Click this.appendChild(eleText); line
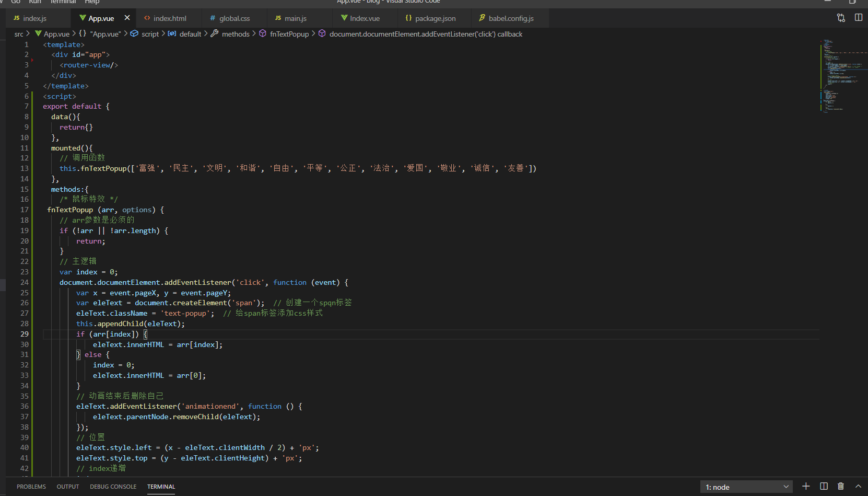868x496 pixels. 130,324
